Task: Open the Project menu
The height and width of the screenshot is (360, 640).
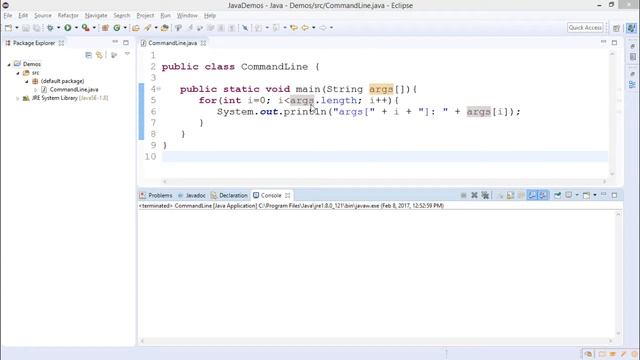Action: click(x=145, y=16)
